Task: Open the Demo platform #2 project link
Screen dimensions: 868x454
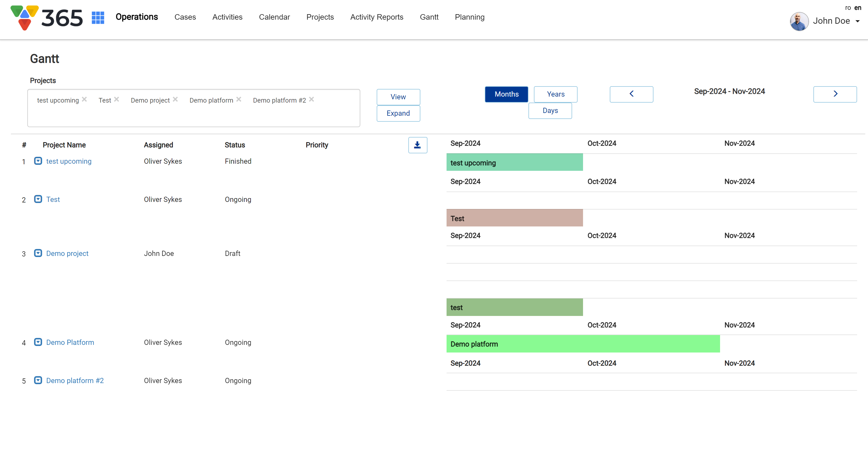Action: click(x=75, y=381)
